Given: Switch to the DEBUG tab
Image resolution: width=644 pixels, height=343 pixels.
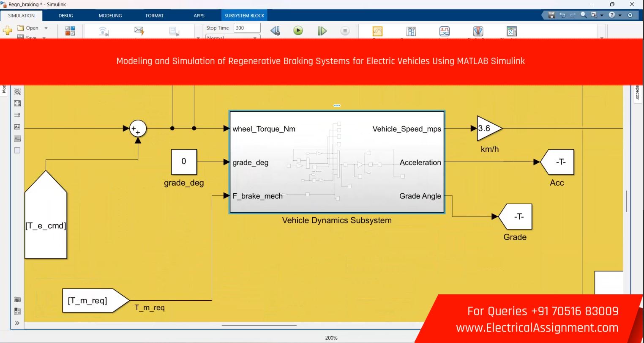Looking at the screenshot, I should click(x=66, y=16).
